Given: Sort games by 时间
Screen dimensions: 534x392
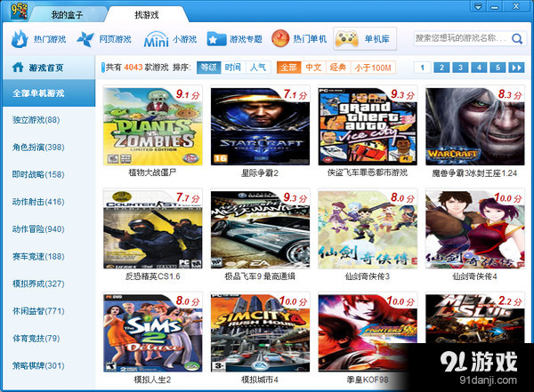Looking at the screenshot, I should pyautogui.click(x=233, y=68).
